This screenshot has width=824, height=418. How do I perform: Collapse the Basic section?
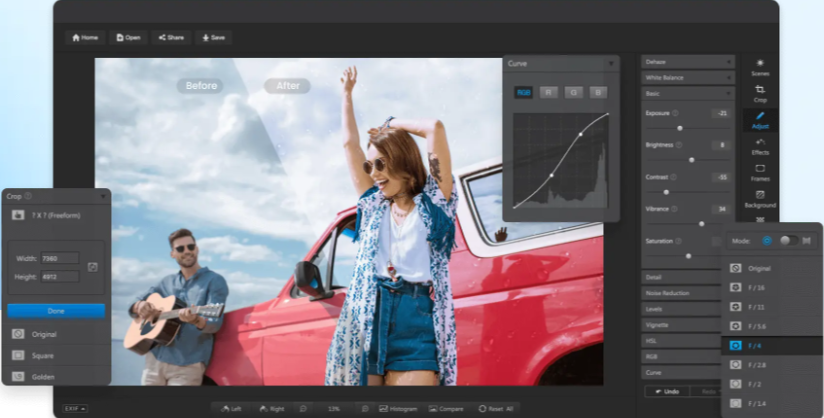(687, 94)
